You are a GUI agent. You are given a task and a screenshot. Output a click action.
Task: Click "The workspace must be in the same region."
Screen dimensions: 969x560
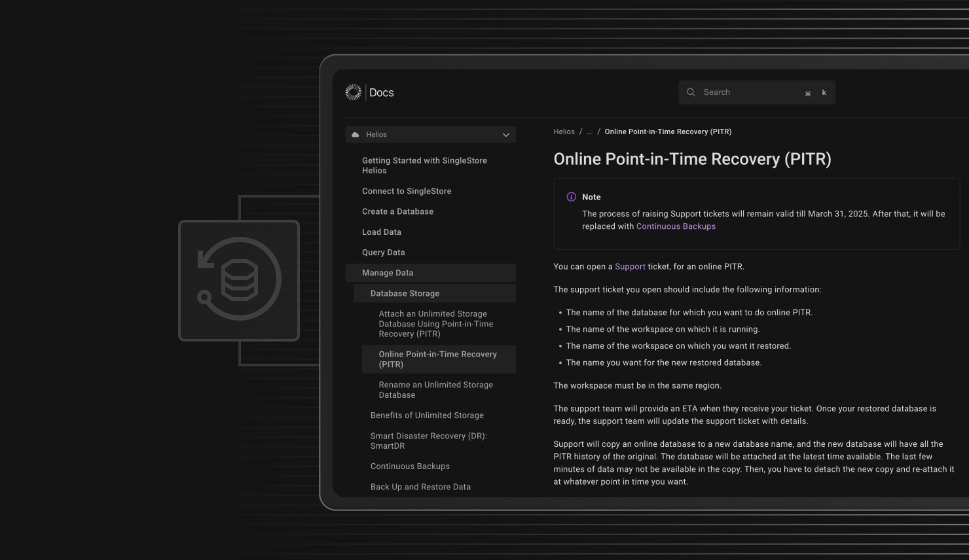(637, 385)
